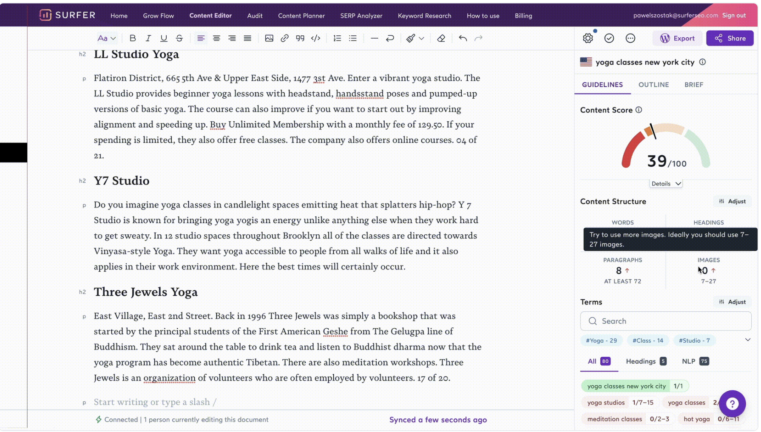Go to Content Editor
Viewport: 761px width, 432px height.
[210, 16]
